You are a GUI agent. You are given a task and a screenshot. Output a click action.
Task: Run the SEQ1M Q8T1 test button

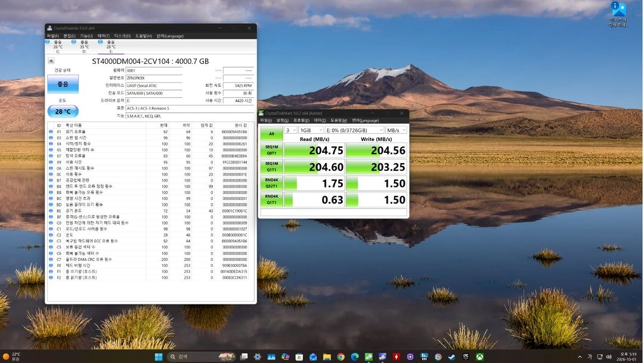coord(271,150)
